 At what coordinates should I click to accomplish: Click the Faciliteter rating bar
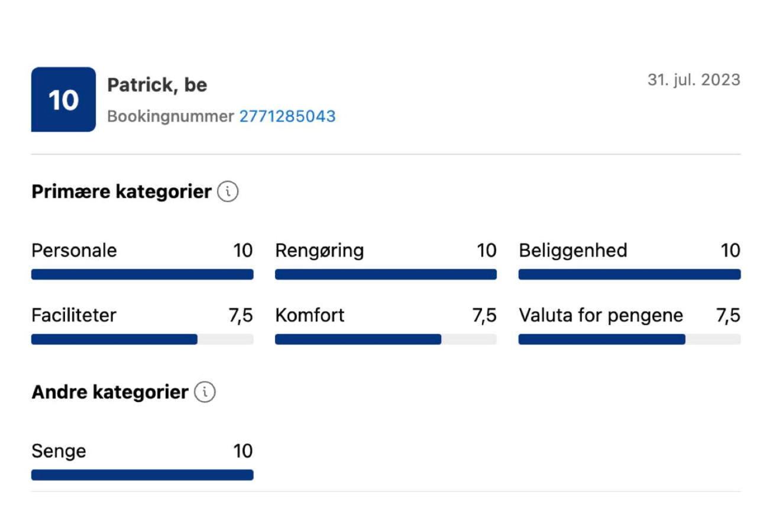point(142,339)
